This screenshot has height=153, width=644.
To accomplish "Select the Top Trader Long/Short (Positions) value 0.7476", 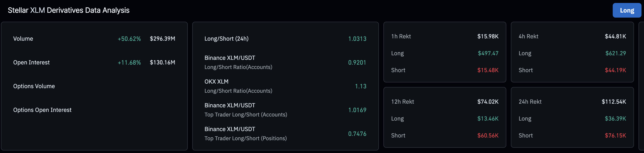I will [357, 134].
